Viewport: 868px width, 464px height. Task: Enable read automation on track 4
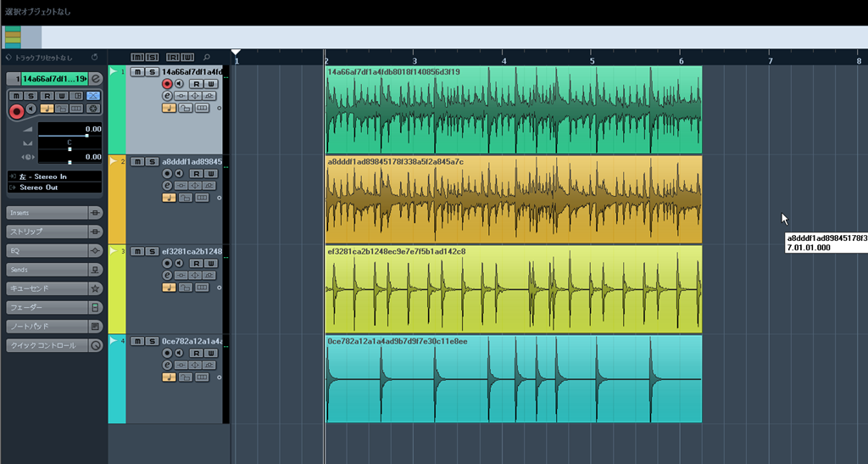coord(196,353)
